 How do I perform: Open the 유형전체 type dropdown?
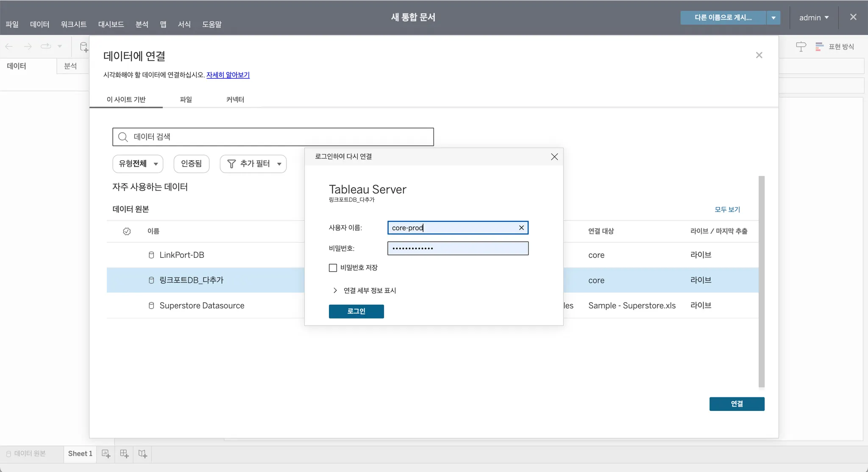[138, 164]
